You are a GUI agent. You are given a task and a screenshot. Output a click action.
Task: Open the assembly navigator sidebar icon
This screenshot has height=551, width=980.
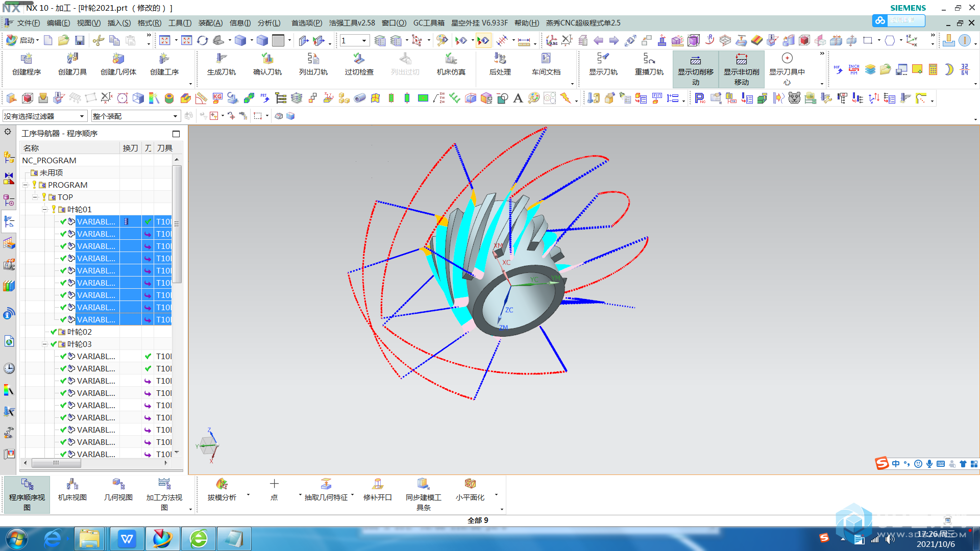click(9, 157)
